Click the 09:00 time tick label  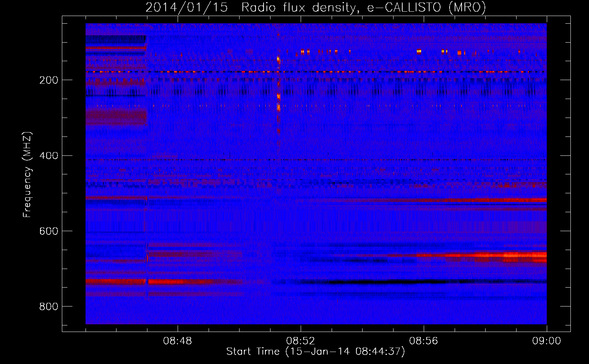coord(547,341)
